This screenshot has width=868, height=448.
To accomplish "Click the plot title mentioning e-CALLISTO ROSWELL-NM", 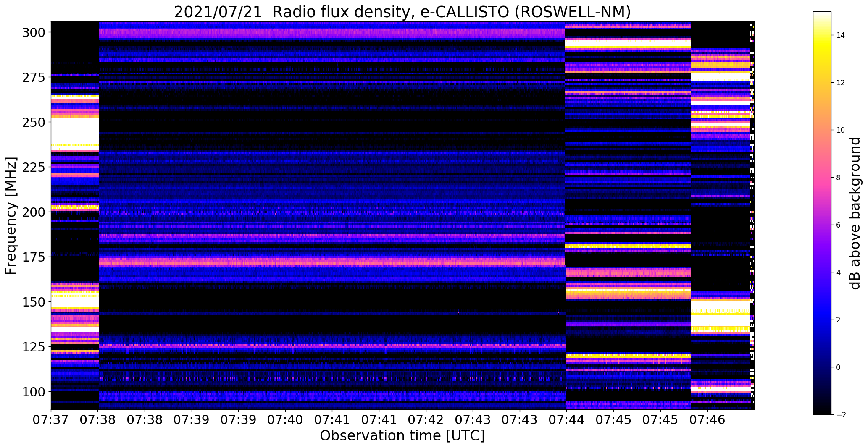I will (x=402, y=12).
